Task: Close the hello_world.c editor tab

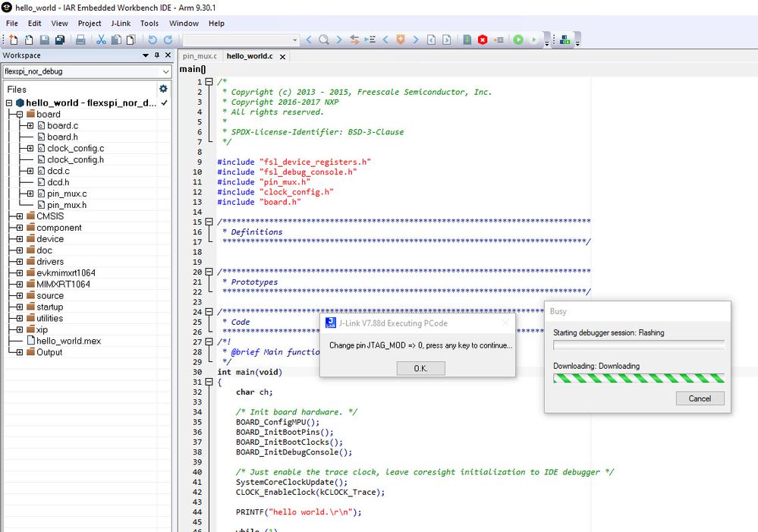Action: click(x=283, y=57)
